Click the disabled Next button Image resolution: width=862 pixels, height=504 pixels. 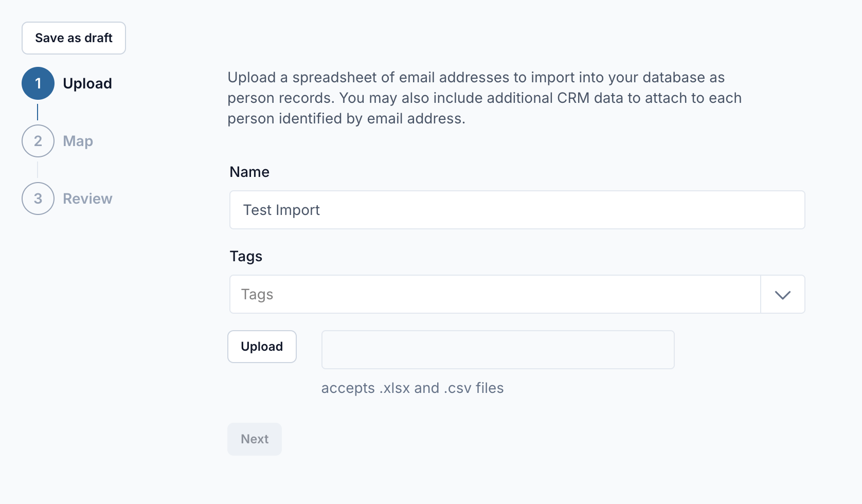click(x=255, y=439)
